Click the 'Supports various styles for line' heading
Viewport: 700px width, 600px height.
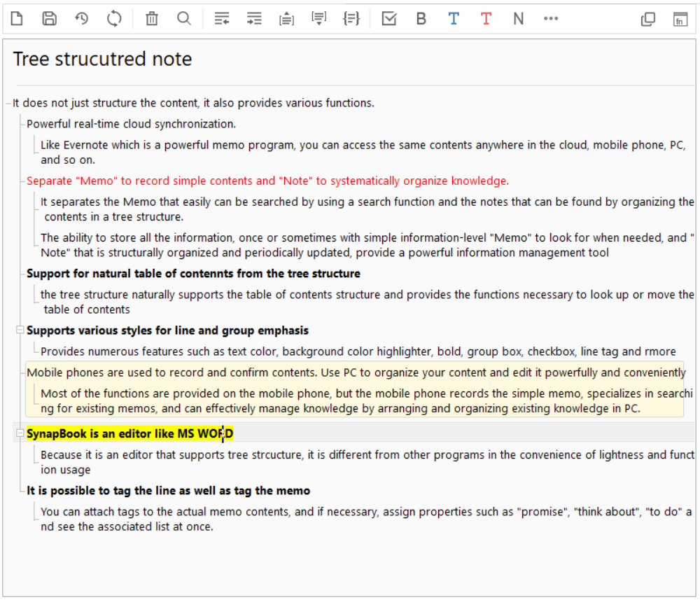coord(167,330)
